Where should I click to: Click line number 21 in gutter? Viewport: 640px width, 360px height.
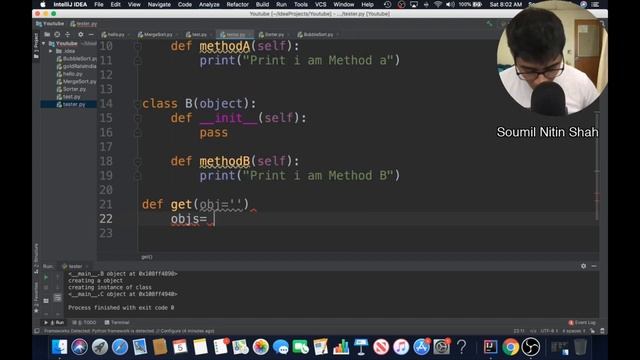tap(106, 204)
